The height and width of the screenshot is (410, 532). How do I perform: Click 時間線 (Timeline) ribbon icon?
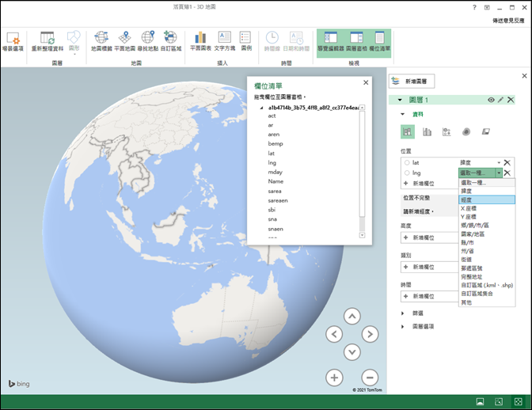(272, 41)
